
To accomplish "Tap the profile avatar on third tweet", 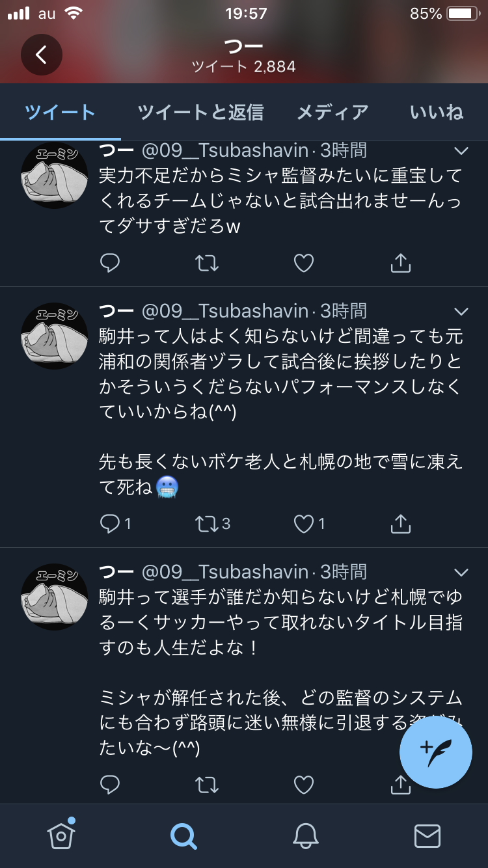I will 55,597.
